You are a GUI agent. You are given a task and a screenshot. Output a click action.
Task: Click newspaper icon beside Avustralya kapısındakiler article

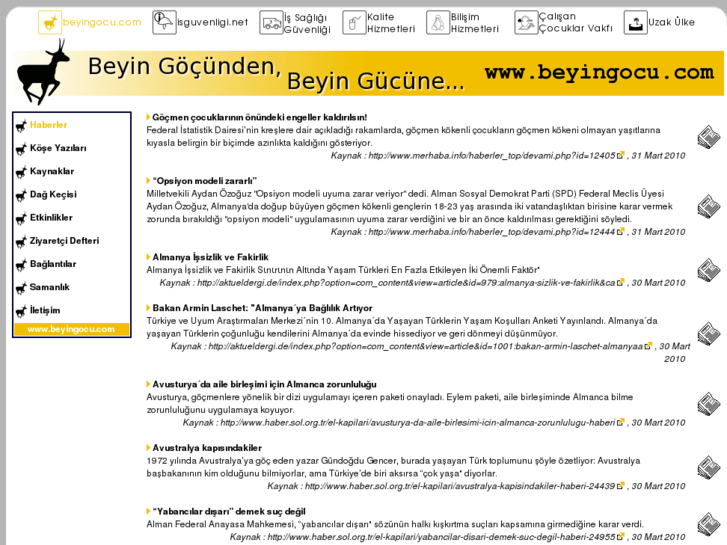pos(708,467)
